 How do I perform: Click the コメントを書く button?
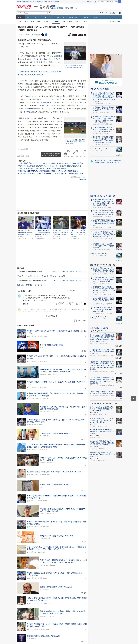pos(69,291)
